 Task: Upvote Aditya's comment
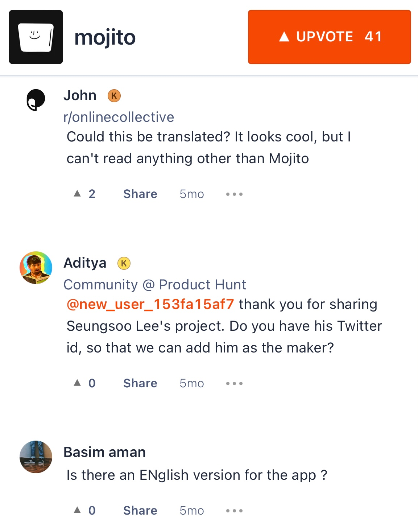[x=84, y=383]
